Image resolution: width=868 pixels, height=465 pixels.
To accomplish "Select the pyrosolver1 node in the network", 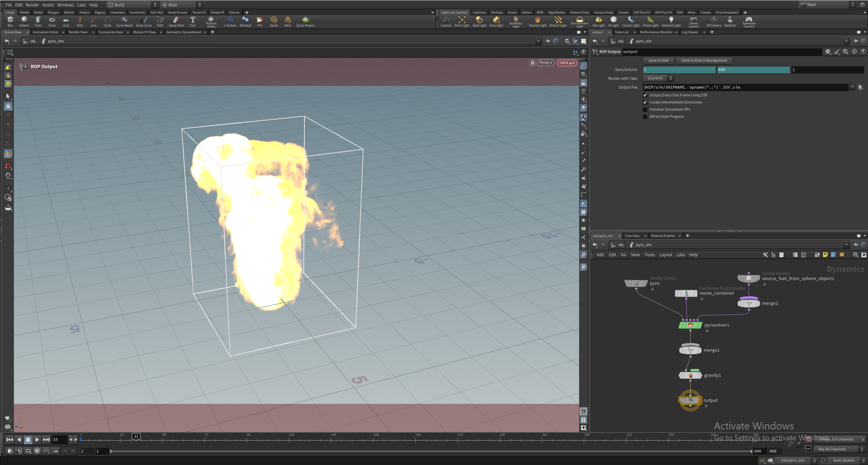I will 690,325.
